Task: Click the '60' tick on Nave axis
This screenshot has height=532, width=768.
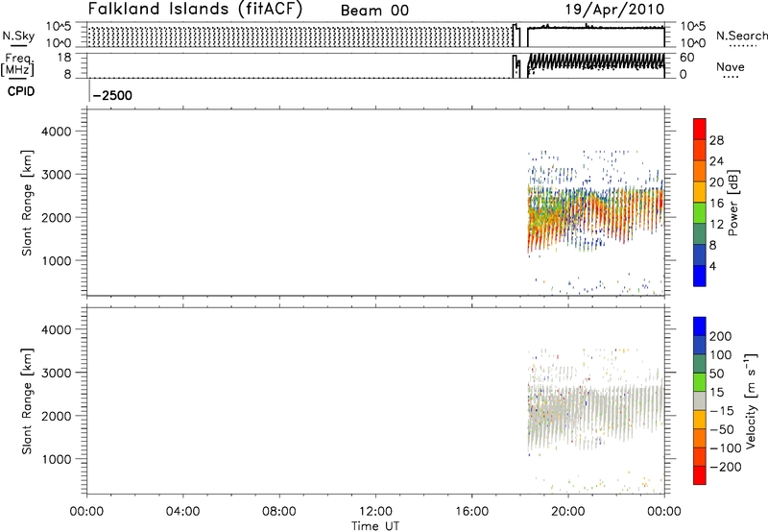Action: click(x=686, y=58)
